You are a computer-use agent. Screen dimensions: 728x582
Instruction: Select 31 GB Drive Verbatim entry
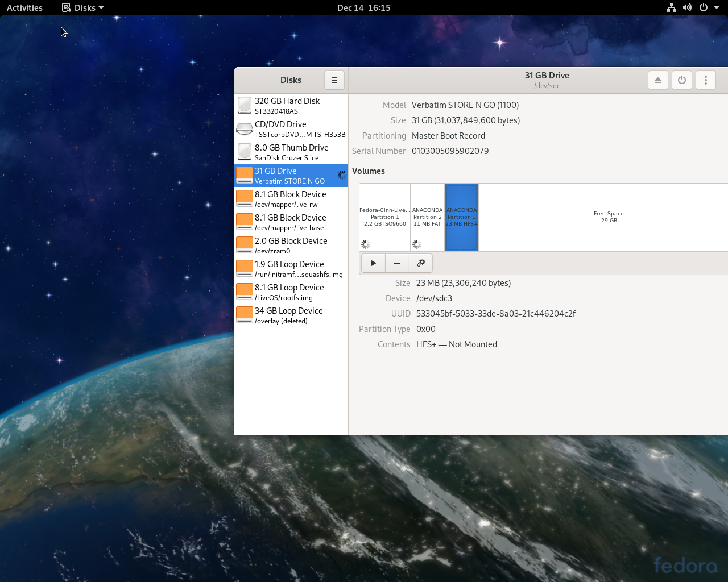pyautogui.click(x=291, y=176)
